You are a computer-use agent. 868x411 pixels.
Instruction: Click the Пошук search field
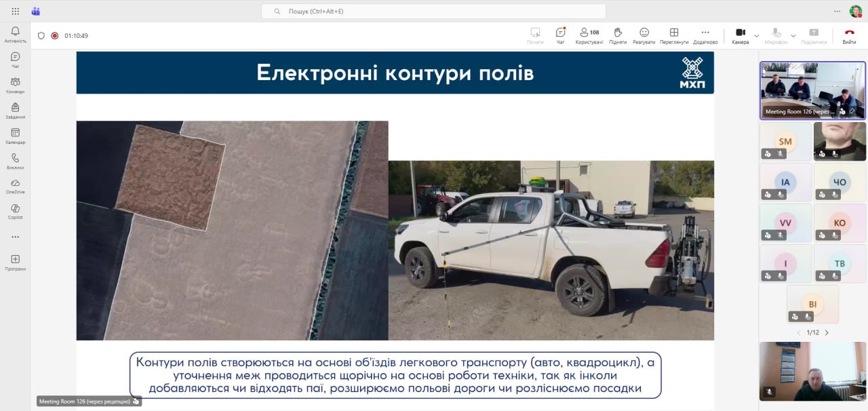434,12
